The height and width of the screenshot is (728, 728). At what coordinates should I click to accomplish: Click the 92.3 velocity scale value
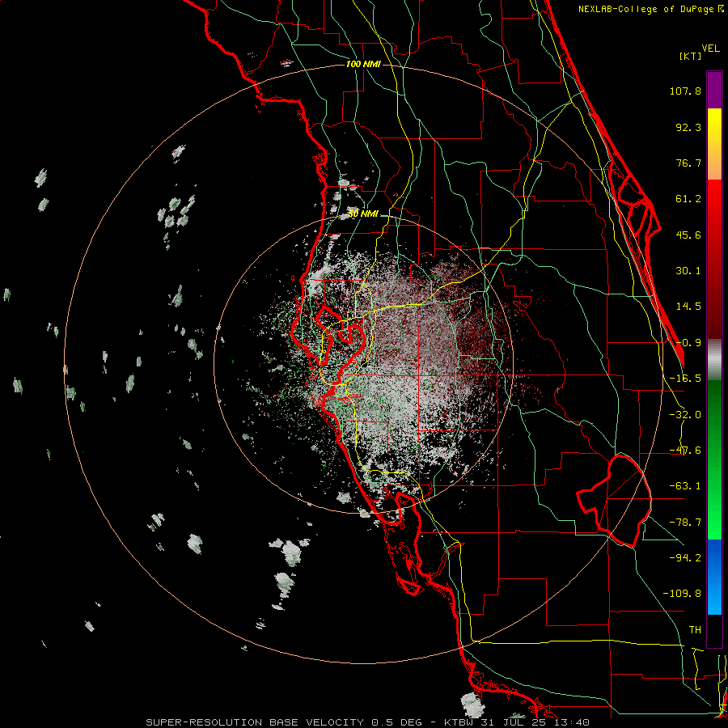point(688,127)
